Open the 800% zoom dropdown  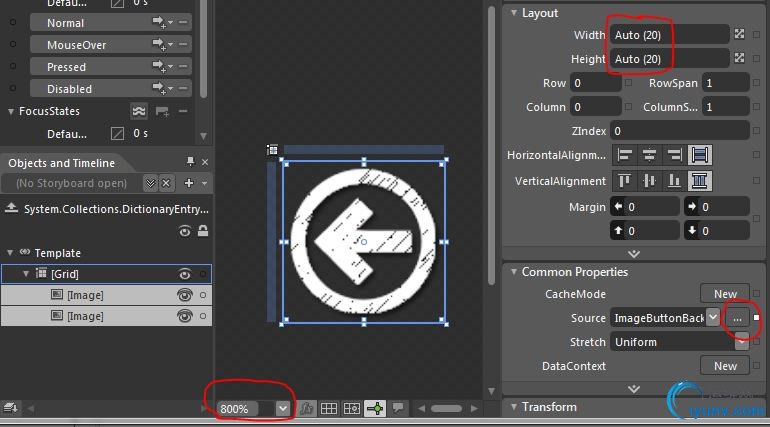pyautogui.click(x=283, y=408)
